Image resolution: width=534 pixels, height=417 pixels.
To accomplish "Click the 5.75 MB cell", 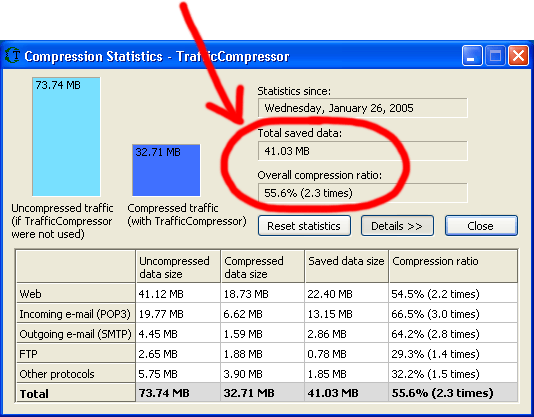I will (178, 374).
